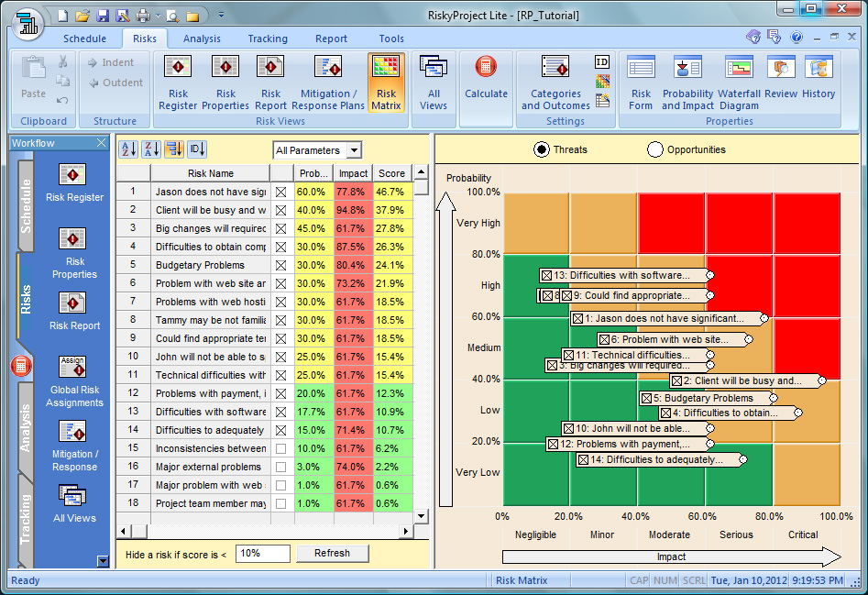Open the Risk Register ribbon view
Viewport: 868px width, 595px height.
pyautogui.click(x=178, y=83)
